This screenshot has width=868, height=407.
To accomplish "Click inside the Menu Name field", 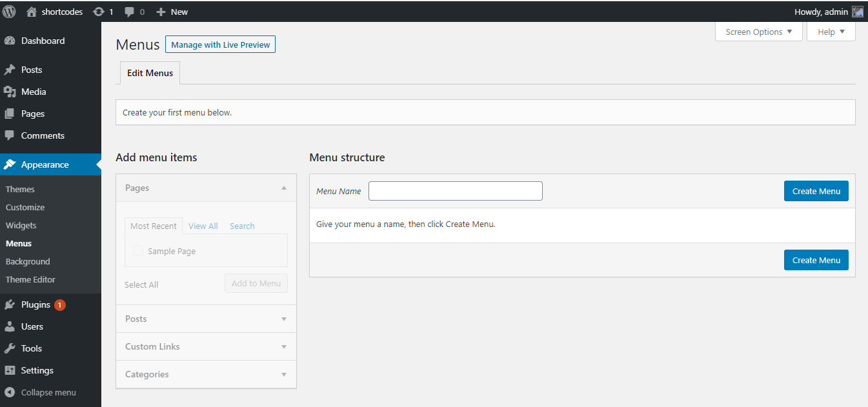I will pyautogui.click(x=455, y=191).
